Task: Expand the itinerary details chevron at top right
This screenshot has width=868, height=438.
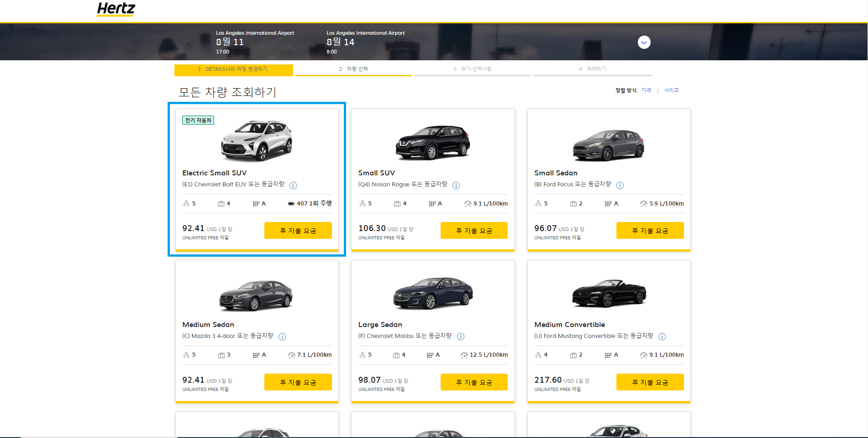Action: click(x=644, y=42)
